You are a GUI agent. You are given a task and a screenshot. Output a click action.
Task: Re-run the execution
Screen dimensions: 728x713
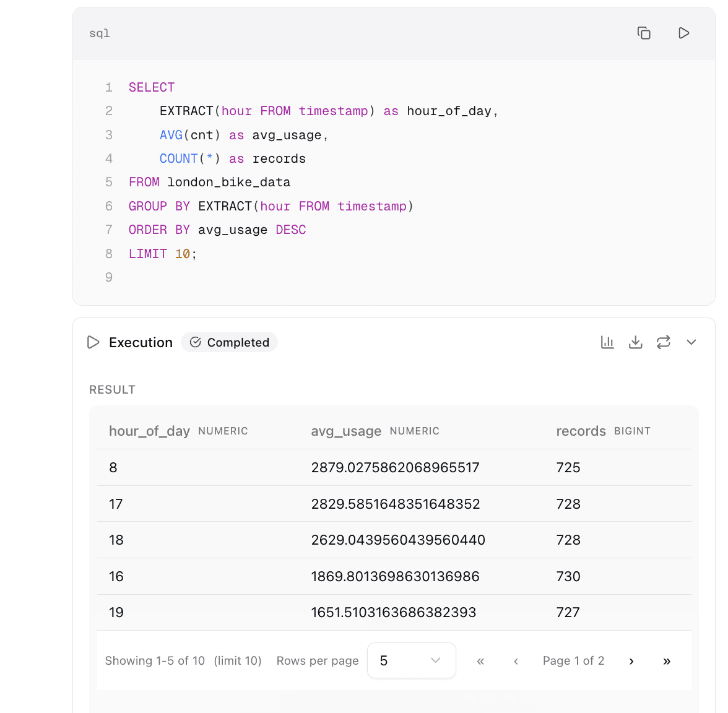coord(663,342)
